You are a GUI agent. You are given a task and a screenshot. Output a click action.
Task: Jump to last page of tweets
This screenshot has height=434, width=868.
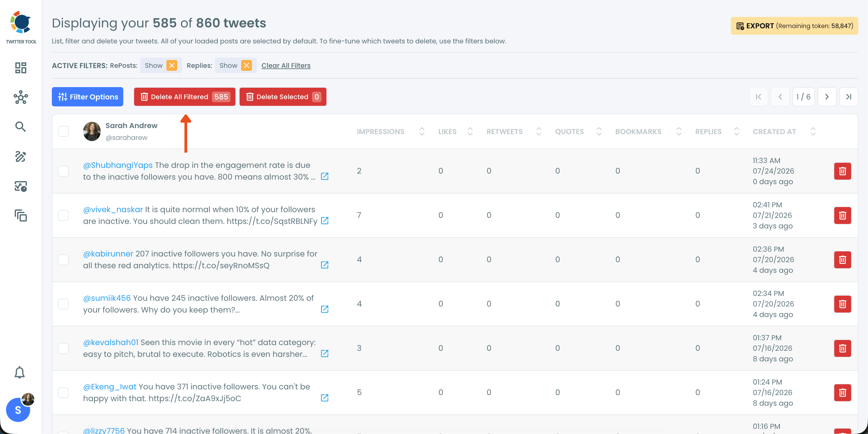coord(848,97)
